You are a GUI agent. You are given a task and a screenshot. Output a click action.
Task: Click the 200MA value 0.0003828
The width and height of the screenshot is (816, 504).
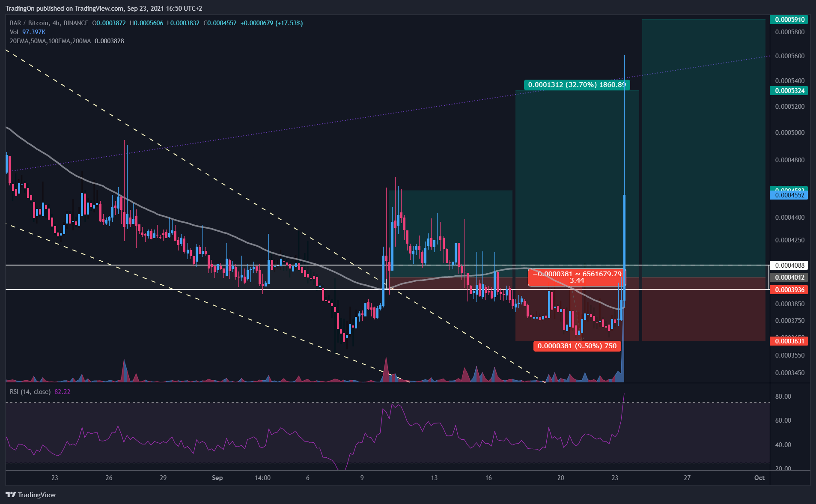109,41
